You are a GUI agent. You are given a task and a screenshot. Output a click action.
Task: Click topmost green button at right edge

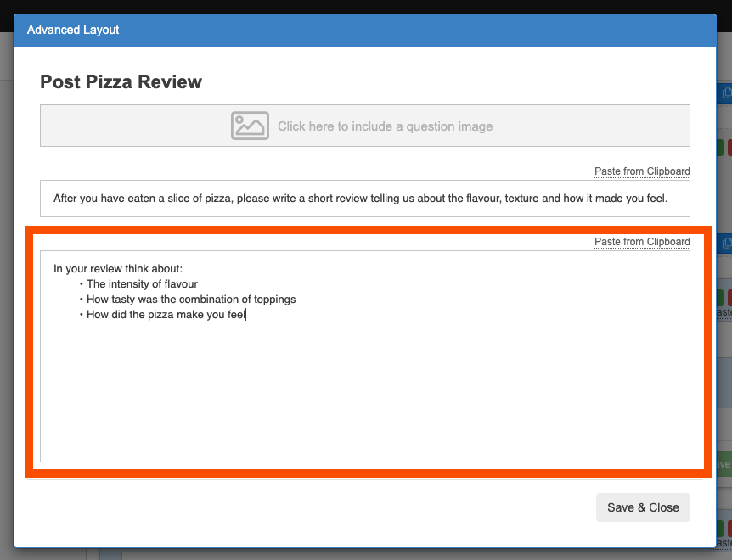tap(720, 148)
